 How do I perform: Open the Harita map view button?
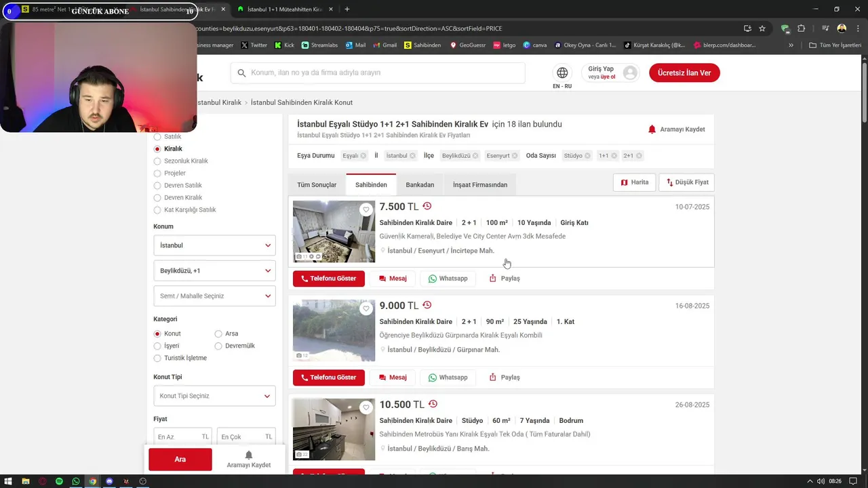635,182
